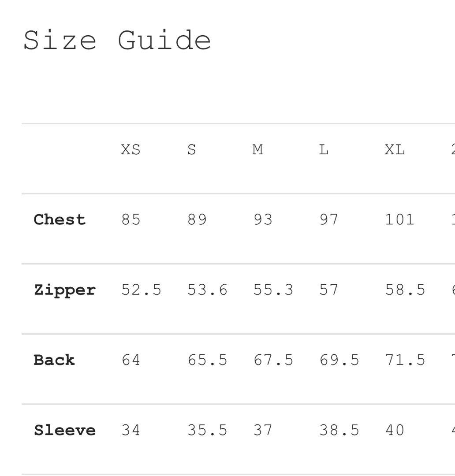Select the XL size column header
Viewport: 455px width, 476px height.
point(395,150)
